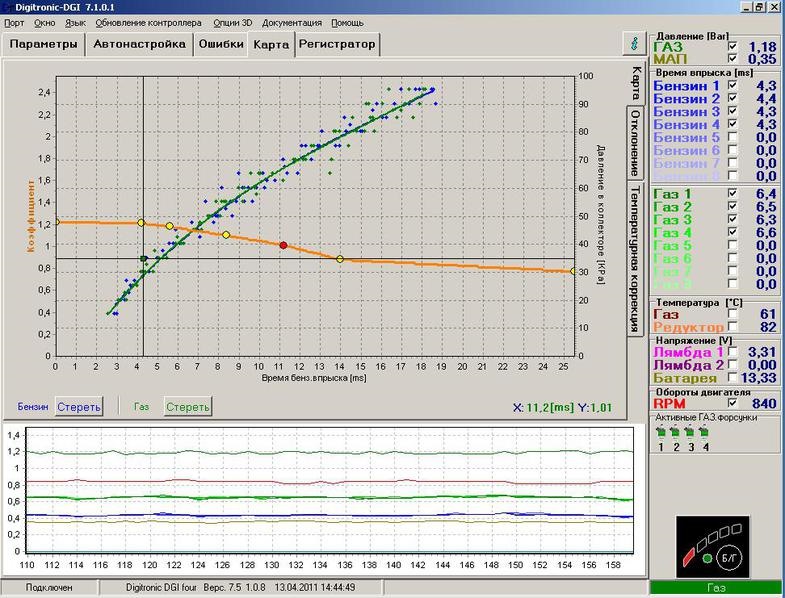
Task: Enable the Лямбда 1 voltage checkbox
Action: [732, 351]
